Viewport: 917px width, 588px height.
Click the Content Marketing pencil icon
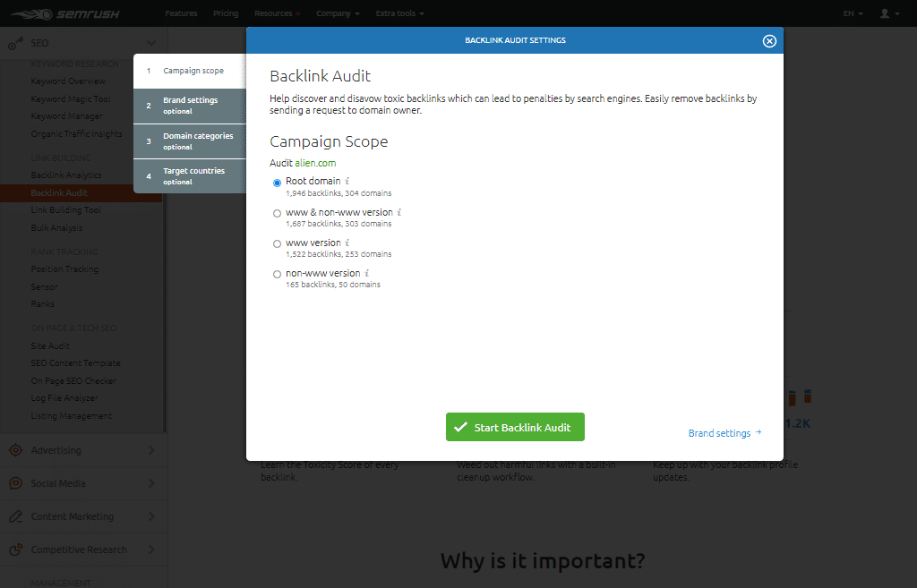coord(17,516)
